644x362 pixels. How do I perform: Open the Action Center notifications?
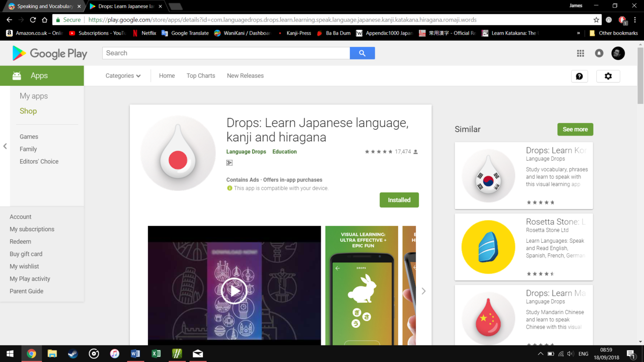(x=631, y=354)
